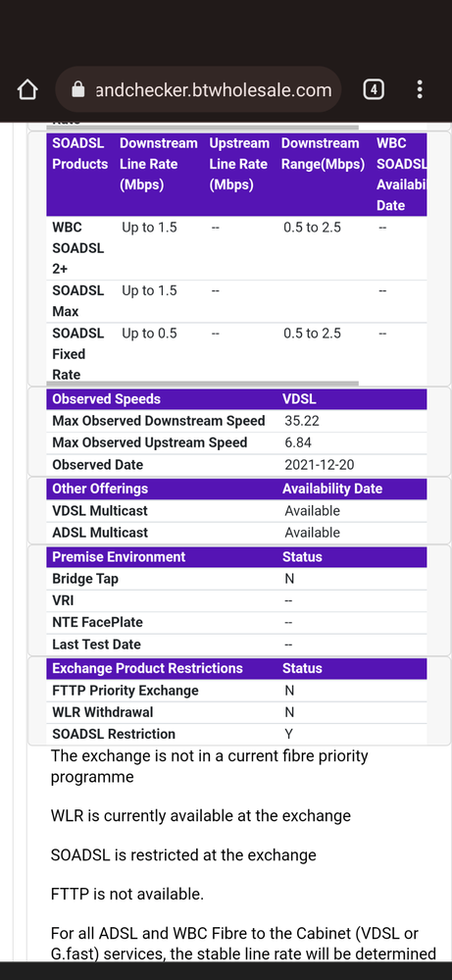Click WLR is currently available sentence
Image resolution: width=452 pixels, height=980 pixels.
(200, 815)
